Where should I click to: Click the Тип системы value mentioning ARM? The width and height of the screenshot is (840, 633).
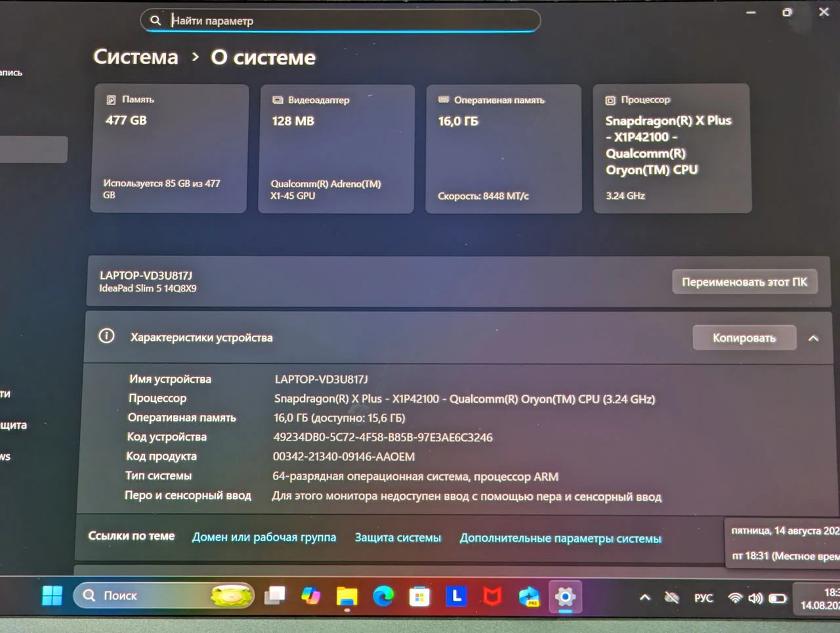click(415, 477)
